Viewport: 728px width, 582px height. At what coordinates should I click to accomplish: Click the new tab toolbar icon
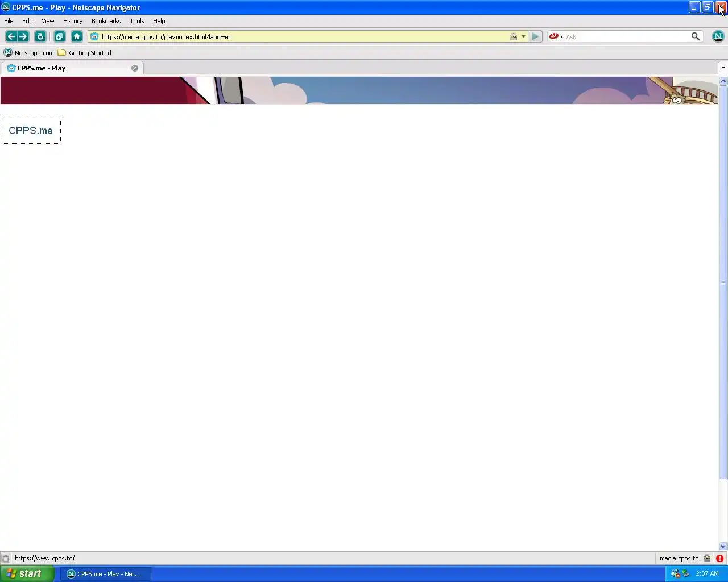(60, 36)
